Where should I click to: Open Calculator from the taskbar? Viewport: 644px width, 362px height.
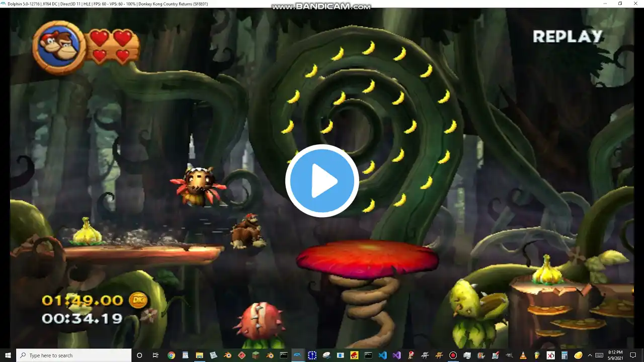pos(565,355)
